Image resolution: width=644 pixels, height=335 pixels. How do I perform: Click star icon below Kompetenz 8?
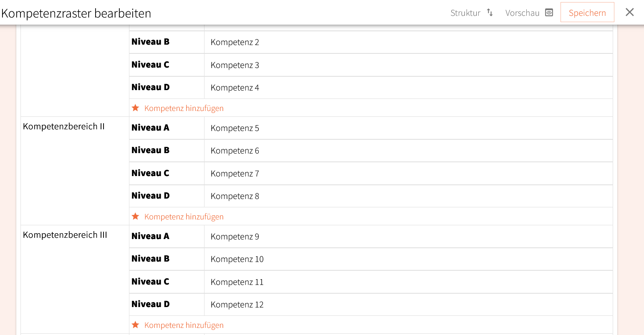(135, 217)
